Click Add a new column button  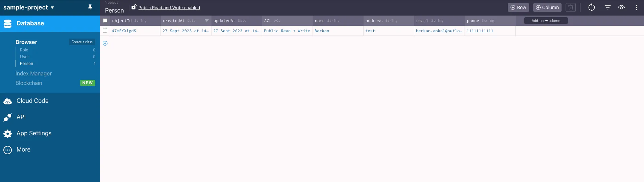(x=546, y=21)
